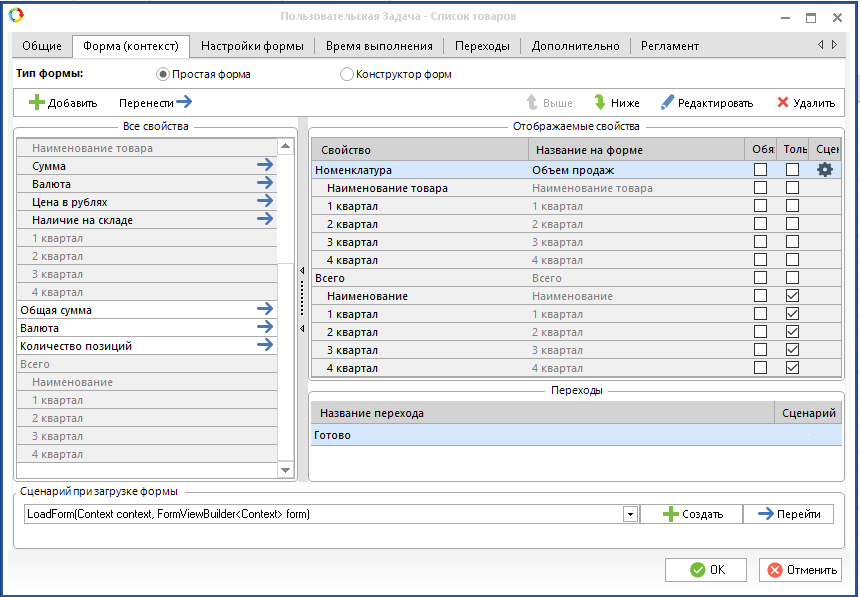
Task: Open scenario gear for Номенклатура row
Action: [824, 170]
